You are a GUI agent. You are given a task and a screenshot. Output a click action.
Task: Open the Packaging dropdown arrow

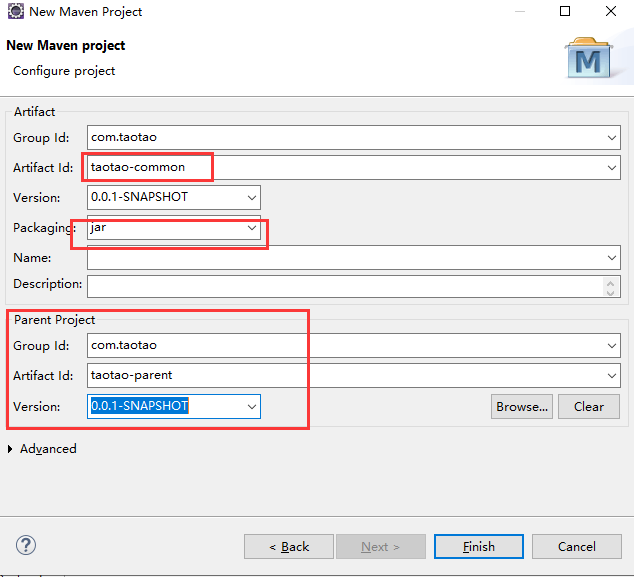(x=251, y=228)
